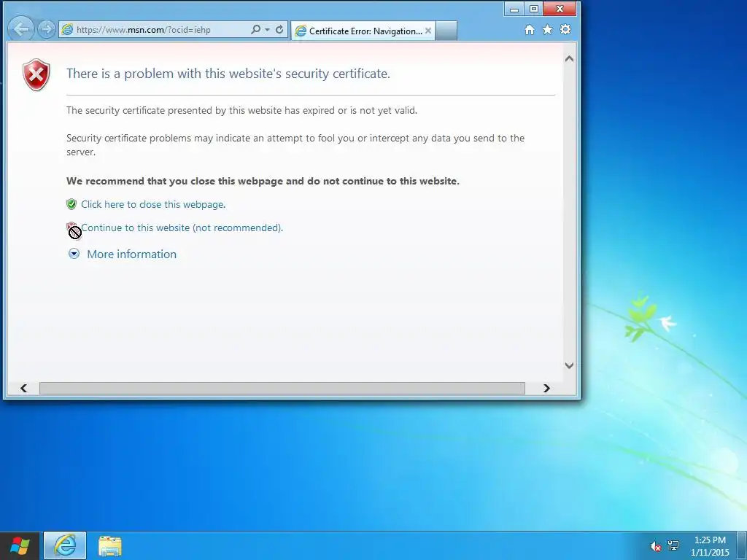This screenshot has width=747, height=560.
Task: Click the horizontal scrollbar right arrow
Action: coord(546,388)
